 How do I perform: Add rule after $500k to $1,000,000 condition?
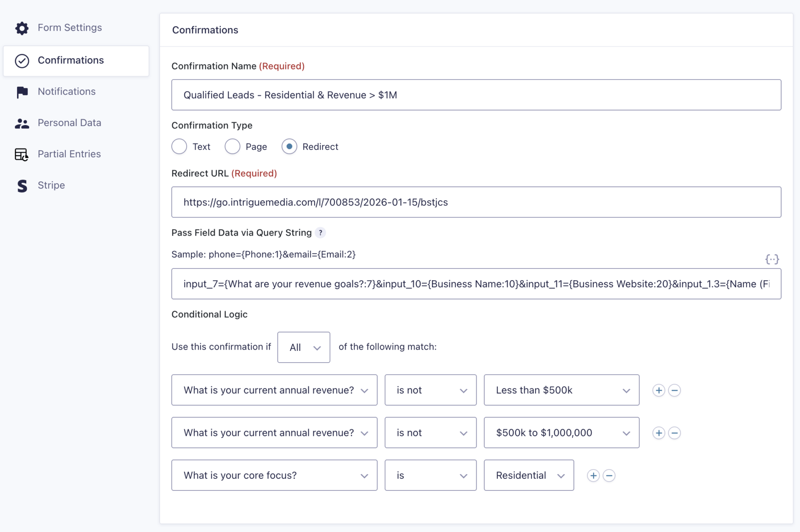658,433
